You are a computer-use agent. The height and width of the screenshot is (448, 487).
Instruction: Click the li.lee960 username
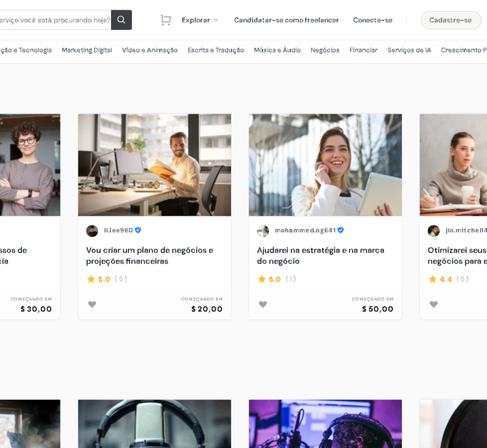tap(118, 230)
